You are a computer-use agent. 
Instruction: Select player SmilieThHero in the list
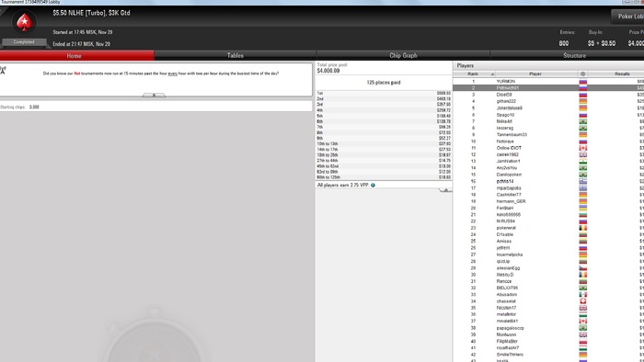point(510,355)
